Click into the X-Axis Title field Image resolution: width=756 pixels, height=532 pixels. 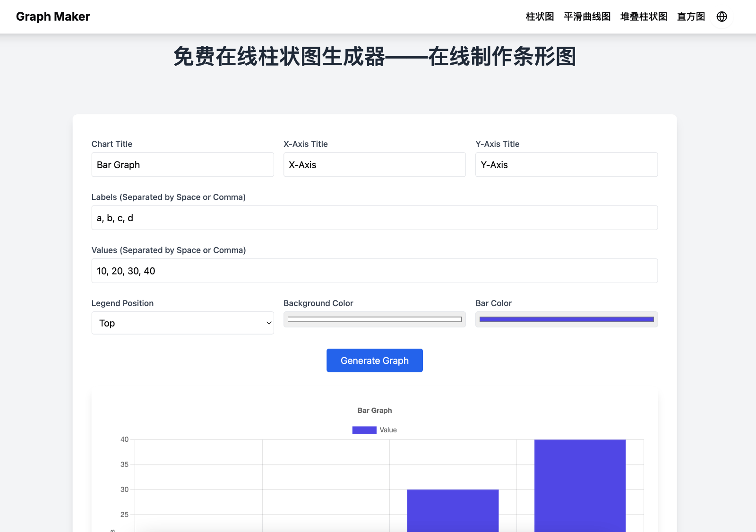(x=375, y=164)
